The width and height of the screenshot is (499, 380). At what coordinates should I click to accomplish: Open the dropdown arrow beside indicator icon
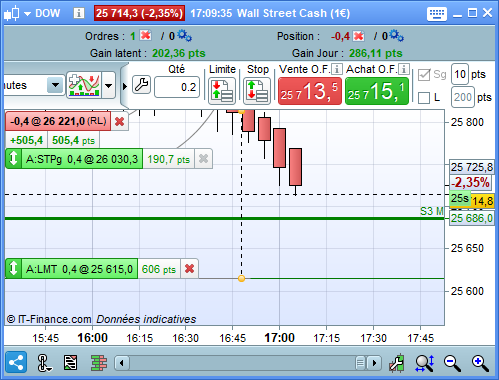(x=108, y=85)
